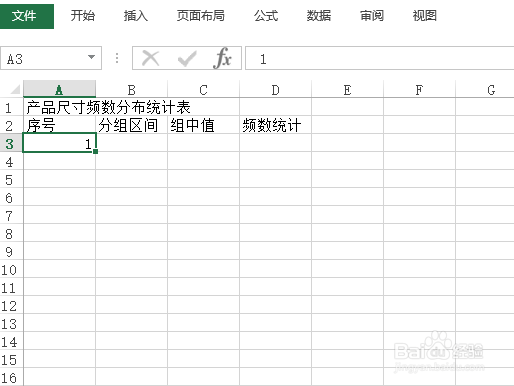
Task: Open the 页面布局 ribbon tab
Action: [x=200, y=16]
